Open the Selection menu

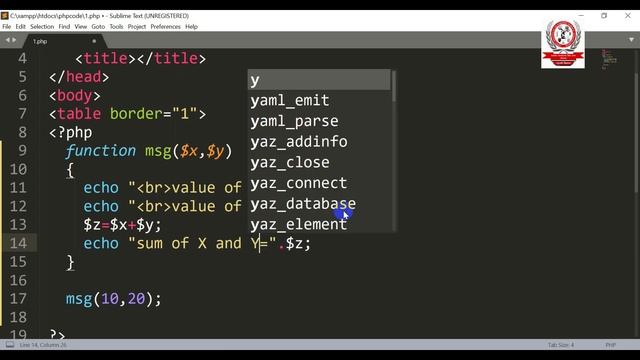tap(42, 27)
